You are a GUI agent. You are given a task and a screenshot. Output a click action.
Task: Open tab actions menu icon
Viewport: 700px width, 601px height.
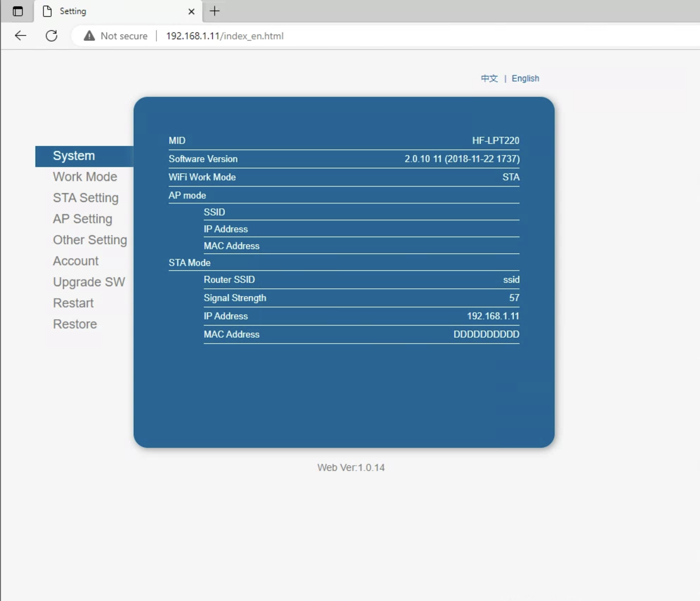(18, 11)
